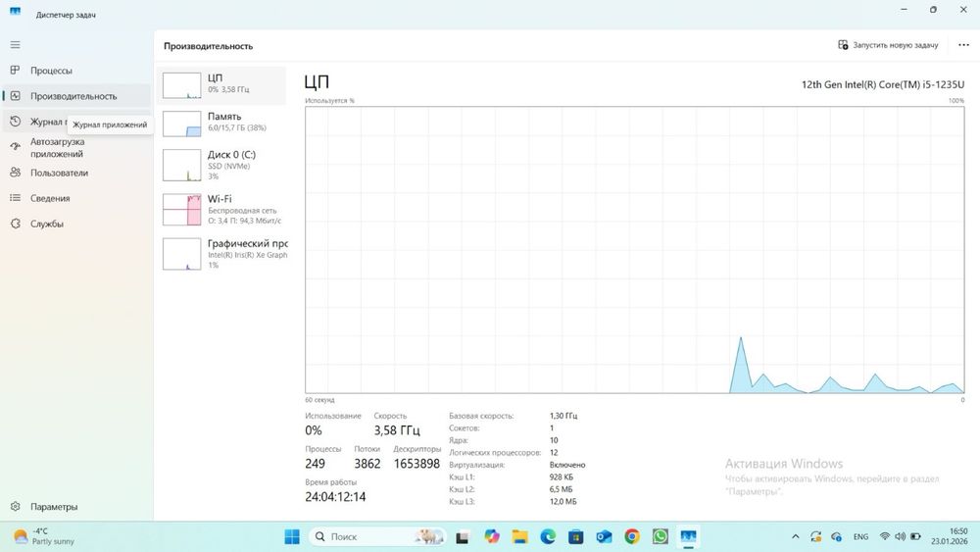Open Параметры settings at bottom

click(76, 507)
